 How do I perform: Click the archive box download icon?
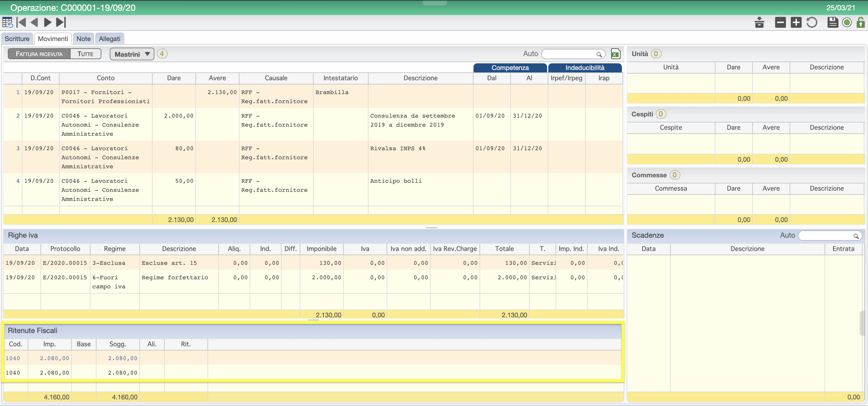[x=759, y=23]
